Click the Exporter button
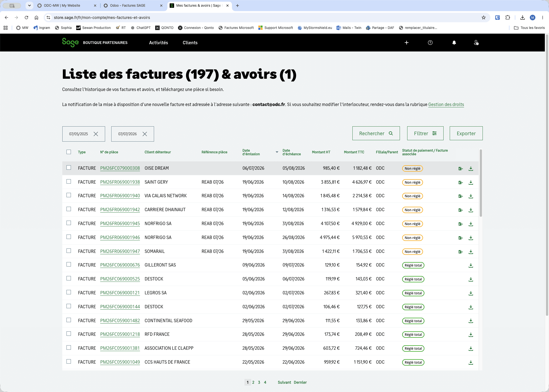 point(466,134)
